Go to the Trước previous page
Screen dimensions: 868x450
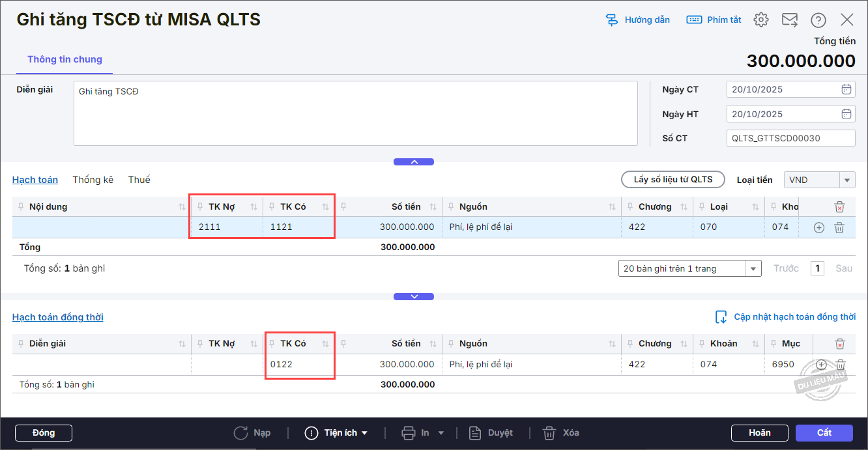click(x=786, y=268)
